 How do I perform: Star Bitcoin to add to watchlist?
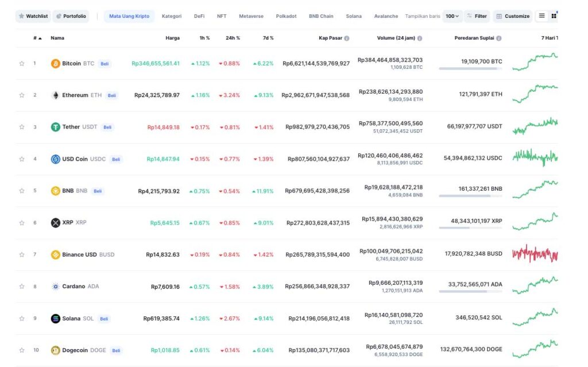(x=22, y=64)
